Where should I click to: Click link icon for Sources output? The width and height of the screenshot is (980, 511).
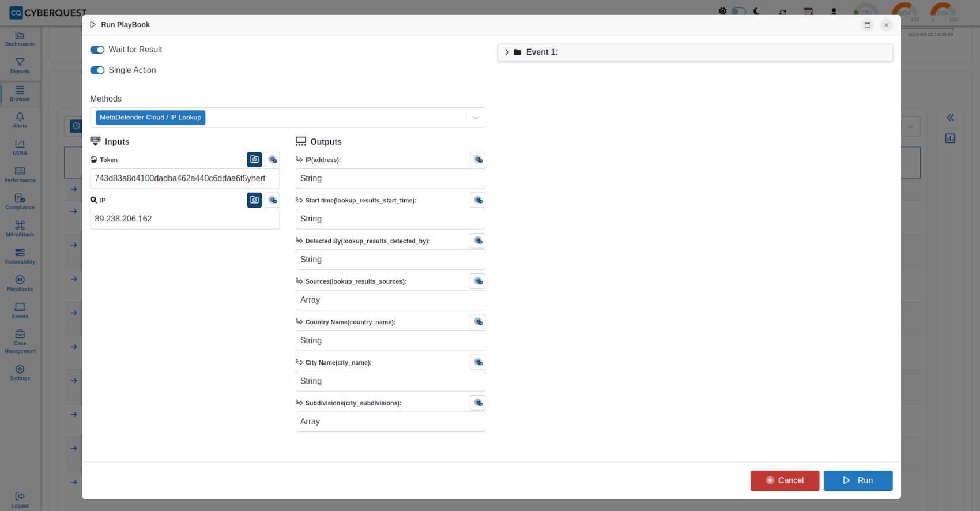coord(478,281)
